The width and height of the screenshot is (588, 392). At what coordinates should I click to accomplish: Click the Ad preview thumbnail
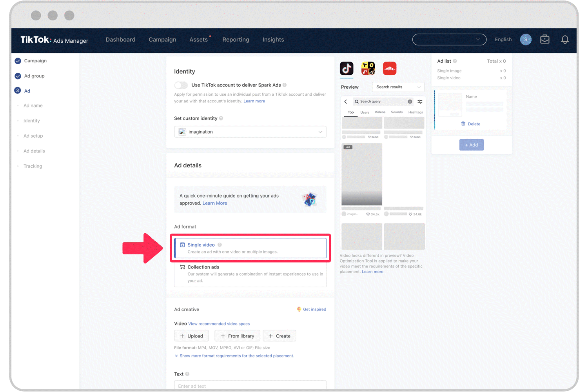pos(362,174)
